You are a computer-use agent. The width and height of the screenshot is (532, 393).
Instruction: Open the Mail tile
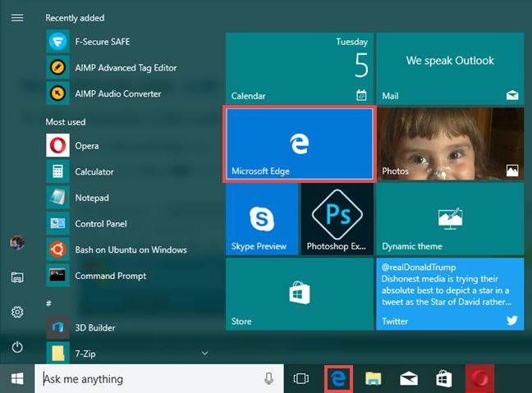[x=450, y=68]
